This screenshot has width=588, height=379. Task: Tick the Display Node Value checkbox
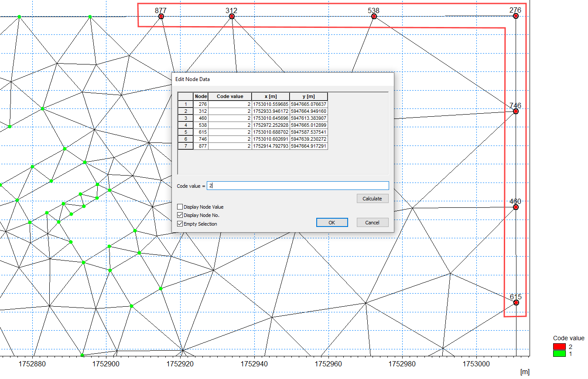pyautogui.click(x=180, y=207)
